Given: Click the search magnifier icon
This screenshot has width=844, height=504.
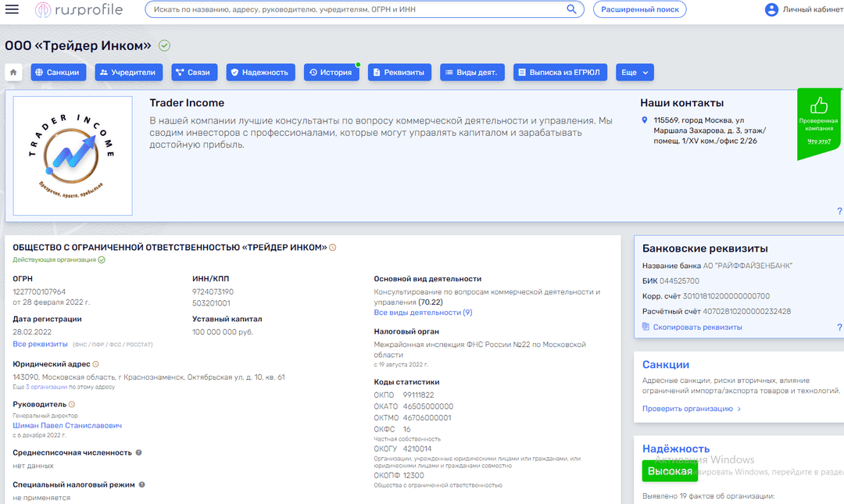Looking at the screenshot, I should pos(571,9).
